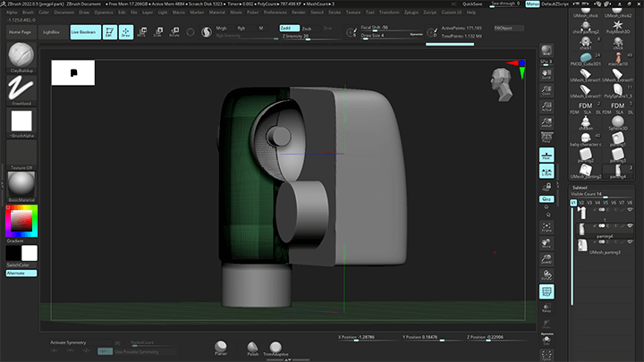The image size is (644, 362).
Task: Adjust the Z Intensity slider
Action: coord(311,37)
